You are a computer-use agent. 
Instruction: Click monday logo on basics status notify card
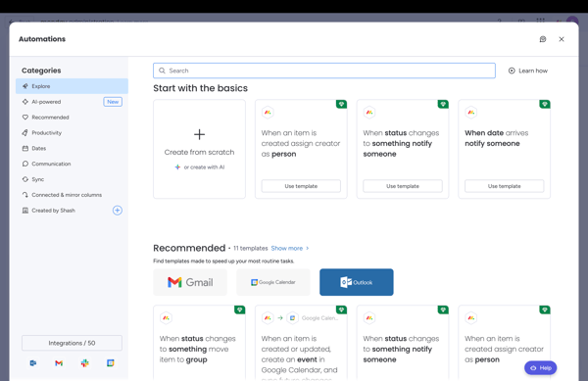[x=369, y=113]
